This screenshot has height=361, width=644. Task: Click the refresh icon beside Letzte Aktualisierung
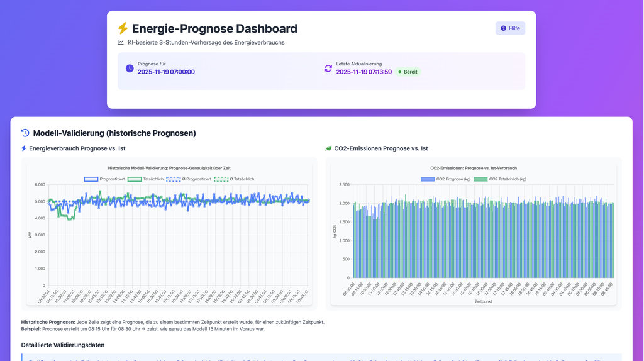pyautogui.click(x=328, y=68)
